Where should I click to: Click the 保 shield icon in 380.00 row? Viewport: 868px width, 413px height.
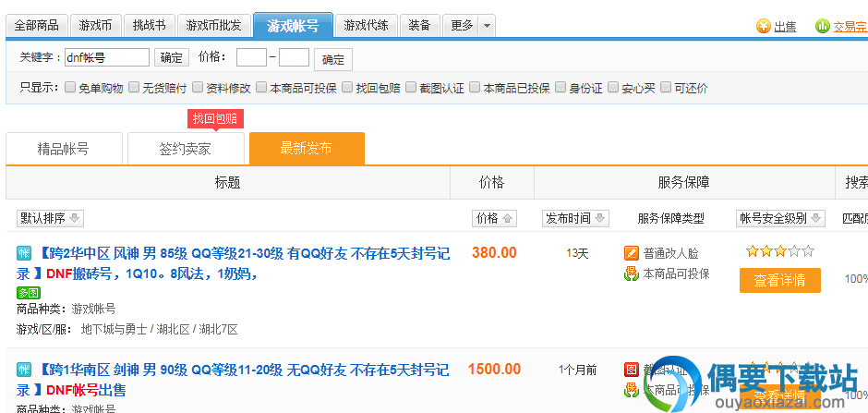point(631,273)
